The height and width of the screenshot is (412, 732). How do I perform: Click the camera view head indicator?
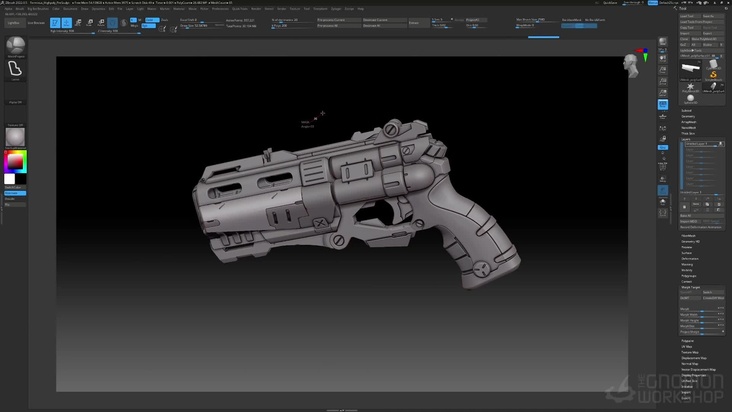[631, 65]
